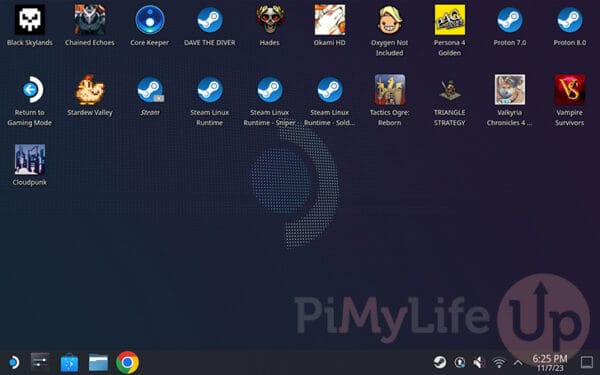
Task: Click the Steam icon in the system tray
Action: coord(440,362)
